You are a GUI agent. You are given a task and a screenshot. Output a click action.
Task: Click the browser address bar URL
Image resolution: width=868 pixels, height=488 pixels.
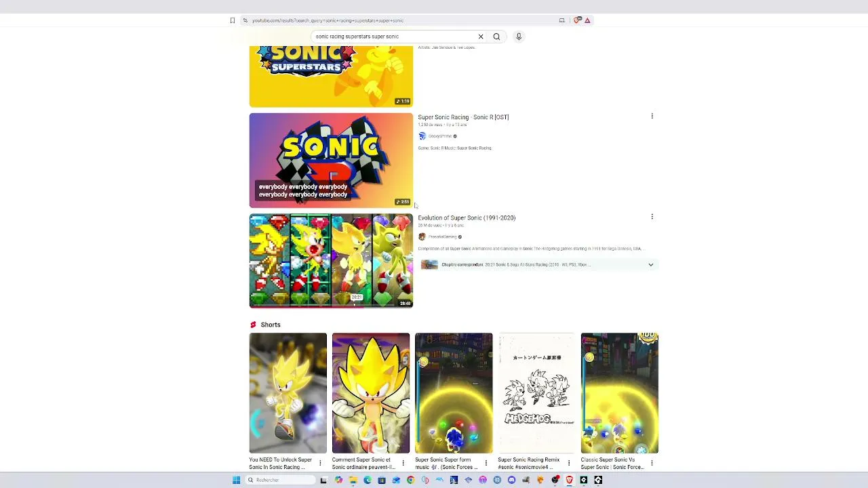point(328,20)
